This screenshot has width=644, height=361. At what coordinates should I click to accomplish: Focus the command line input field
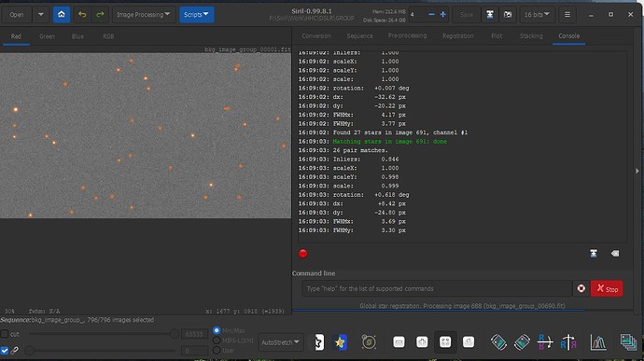[437, 288]
